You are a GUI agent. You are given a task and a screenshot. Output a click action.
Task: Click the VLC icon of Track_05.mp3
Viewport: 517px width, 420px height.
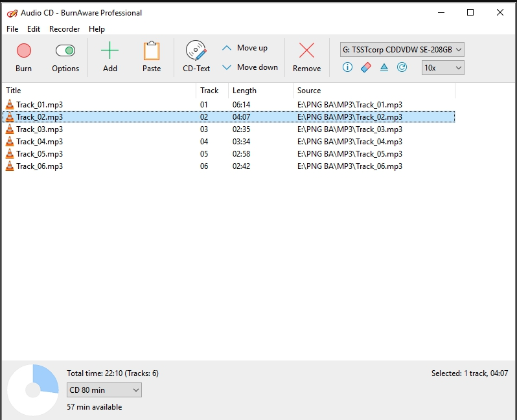click(x=10, y=154)
